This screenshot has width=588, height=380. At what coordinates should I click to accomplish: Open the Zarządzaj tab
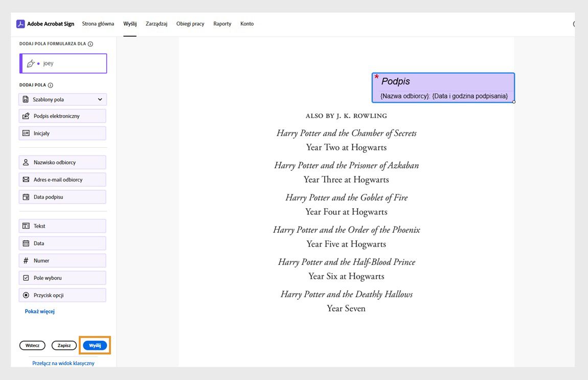point(156,24)
